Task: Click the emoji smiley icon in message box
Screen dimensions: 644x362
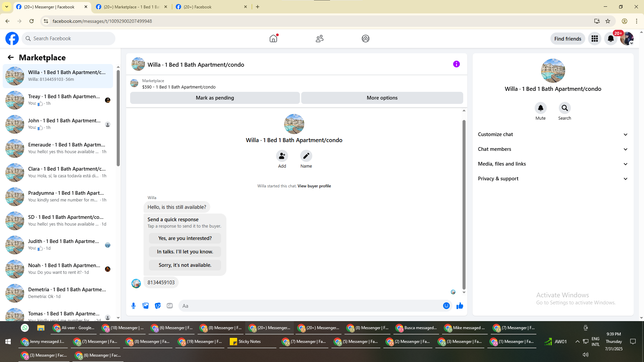Action: (446, 306)
